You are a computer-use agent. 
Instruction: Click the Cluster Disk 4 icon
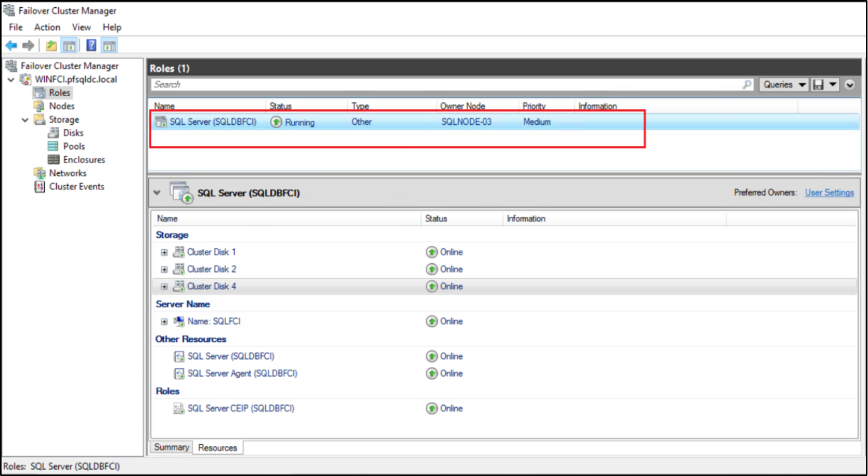click(178, 286)
